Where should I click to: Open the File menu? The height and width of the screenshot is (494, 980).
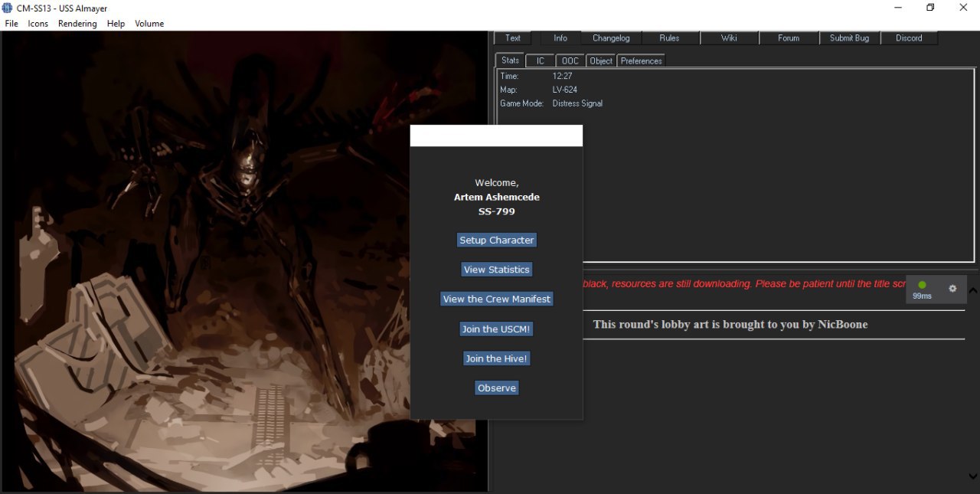[11, 24]
